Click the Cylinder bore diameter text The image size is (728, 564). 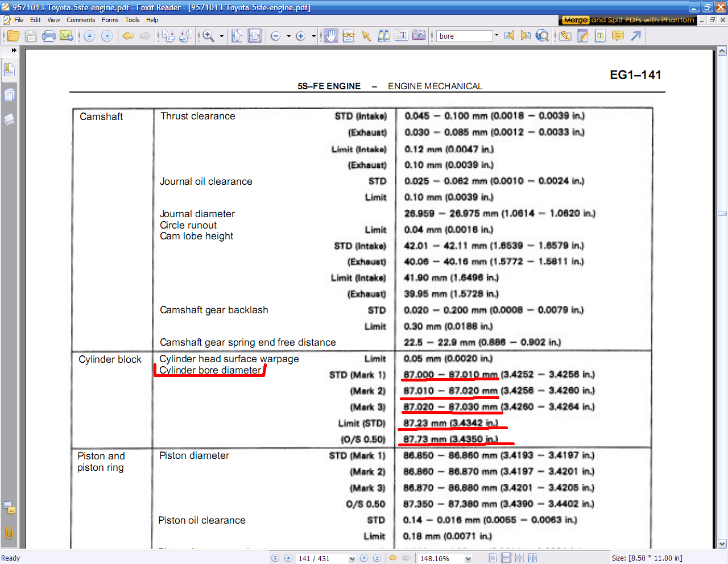[x=210, y=370]
